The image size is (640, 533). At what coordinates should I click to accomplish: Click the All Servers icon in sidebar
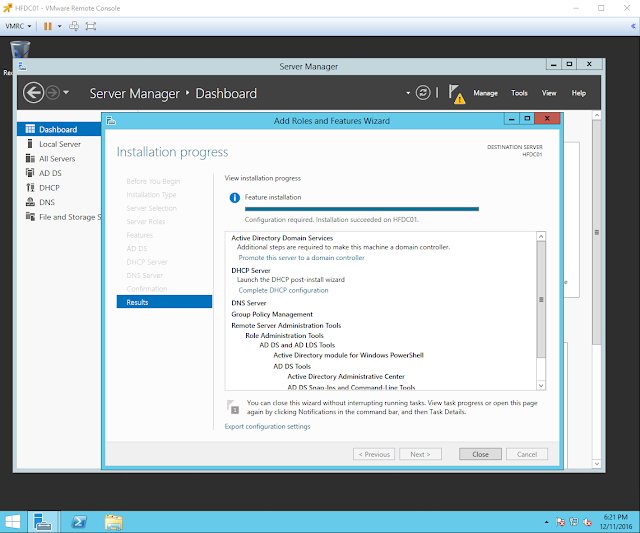tap(30, 158)
